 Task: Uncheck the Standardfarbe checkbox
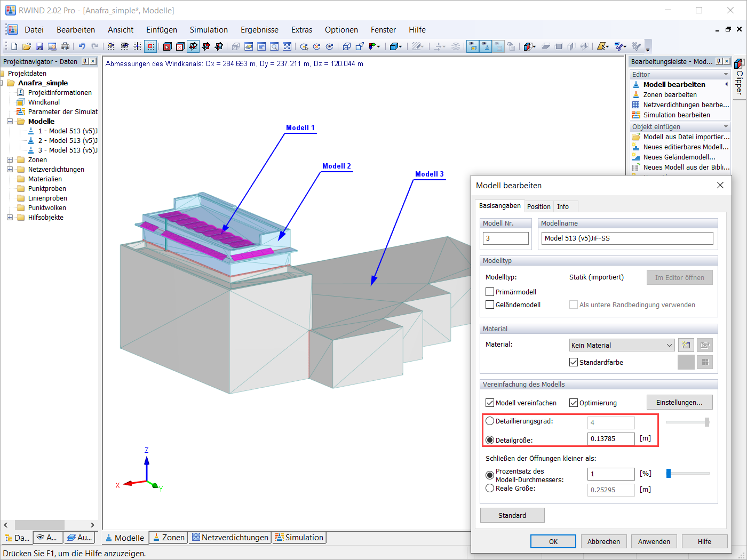click(574, 362)
